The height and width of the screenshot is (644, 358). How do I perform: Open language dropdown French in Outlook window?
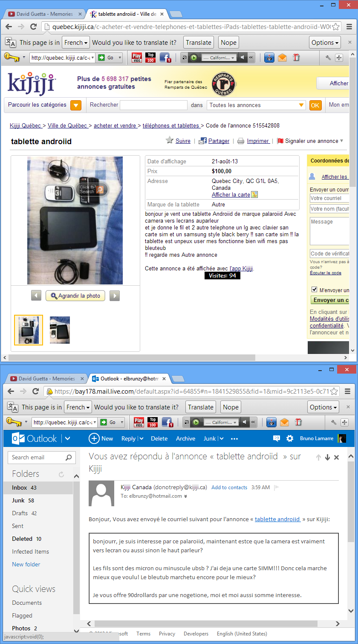(x=78, y=407)
